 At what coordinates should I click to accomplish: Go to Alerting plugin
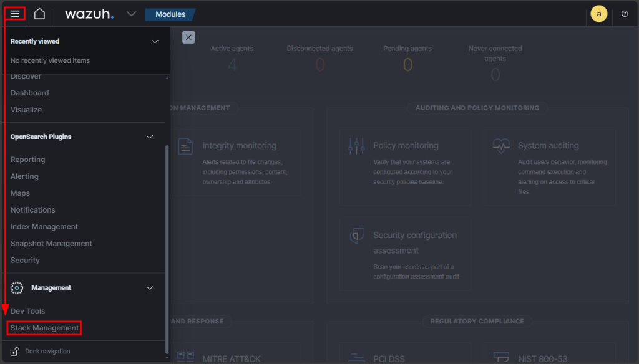click(x=24, y=176)
